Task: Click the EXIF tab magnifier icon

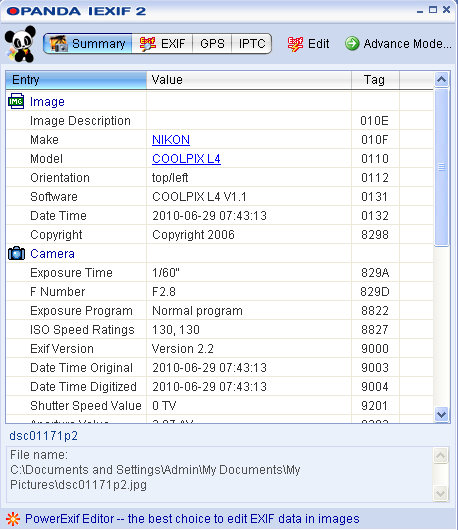Action: click(x=148, y=44)
